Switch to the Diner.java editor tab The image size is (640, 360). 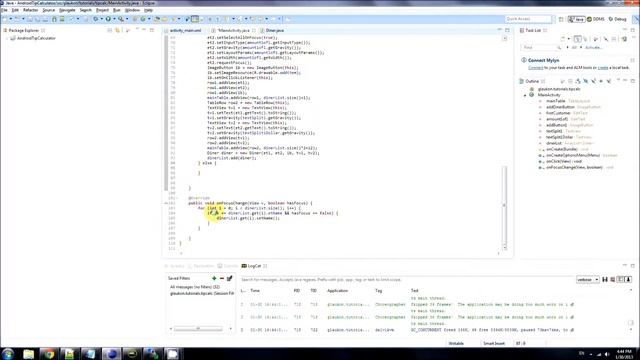(274, 31)
